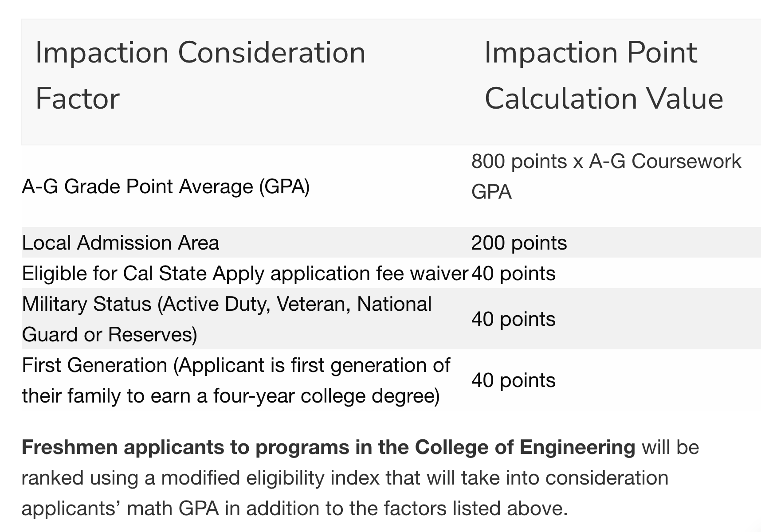Click the 40 points value for Military Status
This screenshot has width=761, height=532.
pyautogui.click(x=513, y=319)
